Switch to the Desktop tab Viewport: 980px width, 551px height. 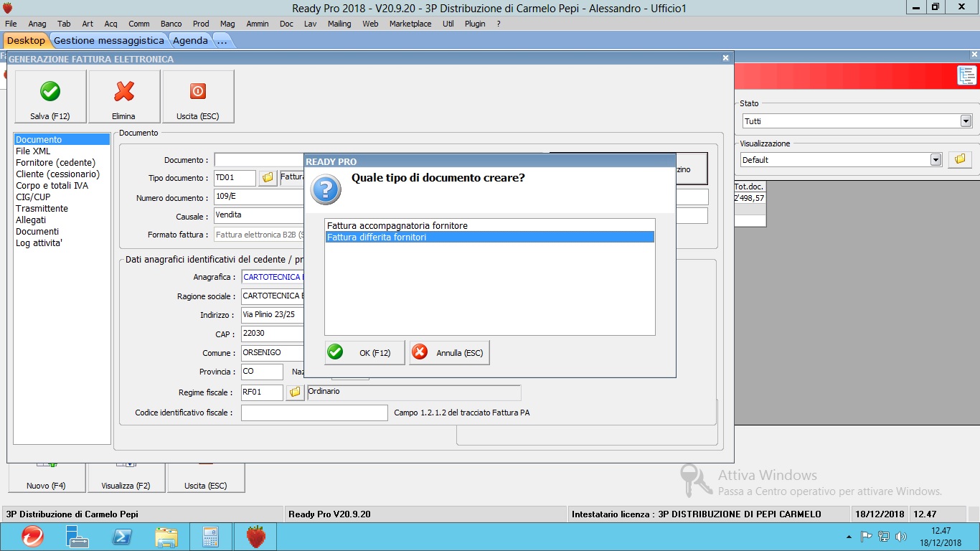(26, 40)
